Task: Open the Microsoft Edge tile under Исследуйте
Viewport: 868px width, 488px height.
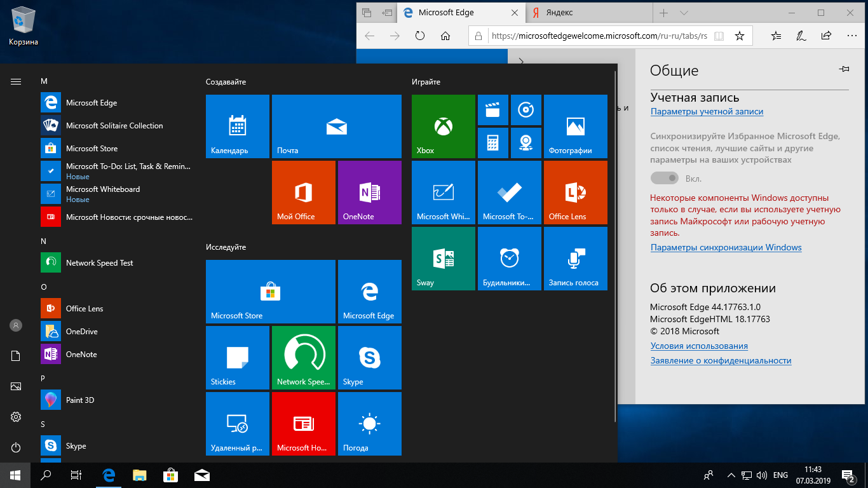Action: click(x=370, y=292)
